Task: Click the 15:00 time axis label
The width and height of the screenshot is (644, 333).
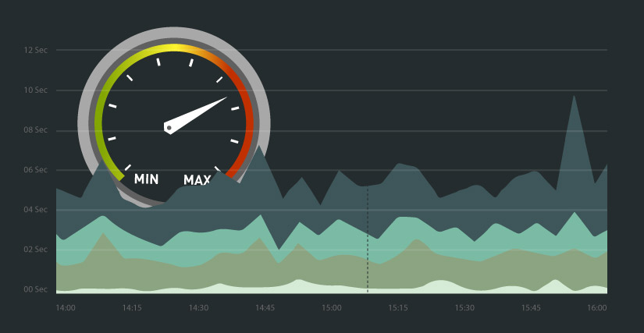Action: pyautogui.click(x=332, y=308)
